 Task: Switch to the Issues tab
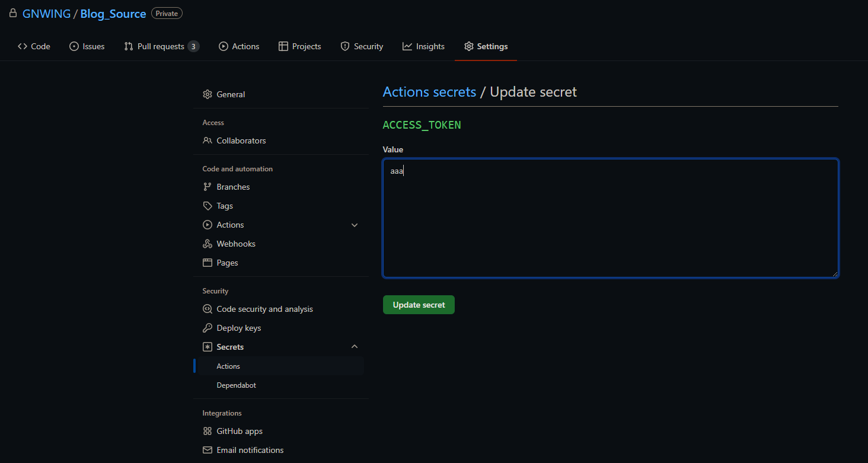tap(87, 46)
